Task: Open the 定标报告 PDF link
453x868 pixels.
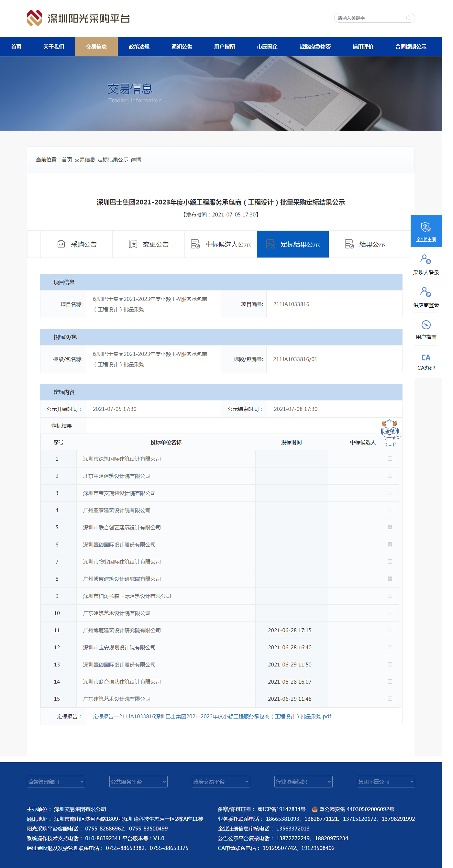Action: (212, 716)
